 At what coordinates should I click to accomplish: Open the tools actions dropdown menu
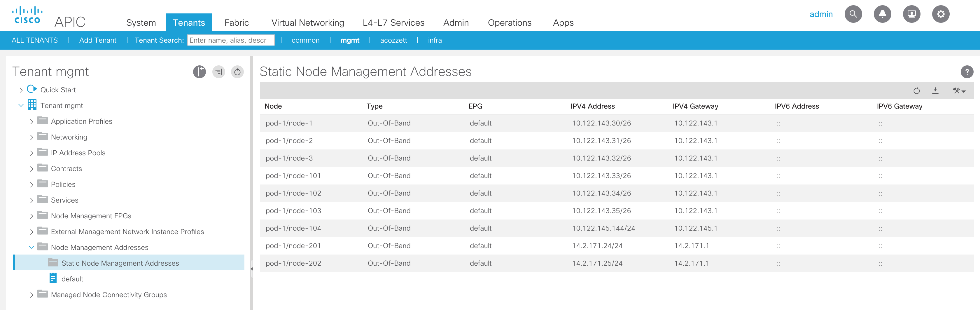click(x=959, y=91)
